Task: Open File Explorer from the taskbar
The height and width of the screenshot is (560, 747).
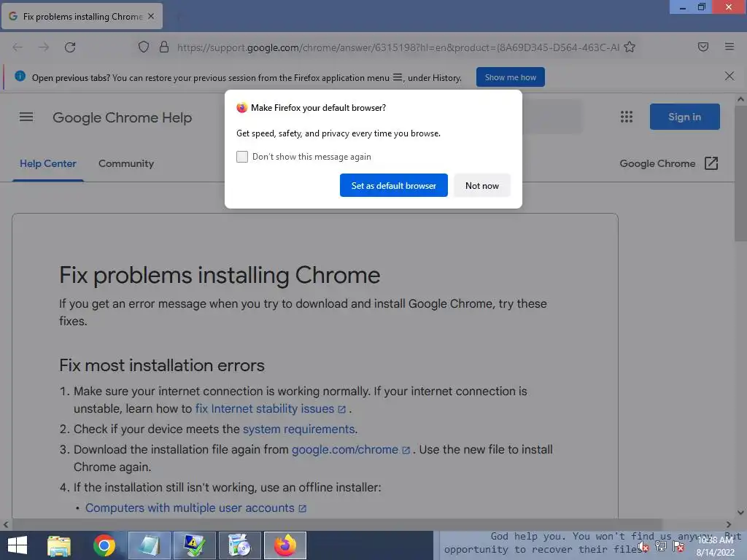Action: coord(59,545)
